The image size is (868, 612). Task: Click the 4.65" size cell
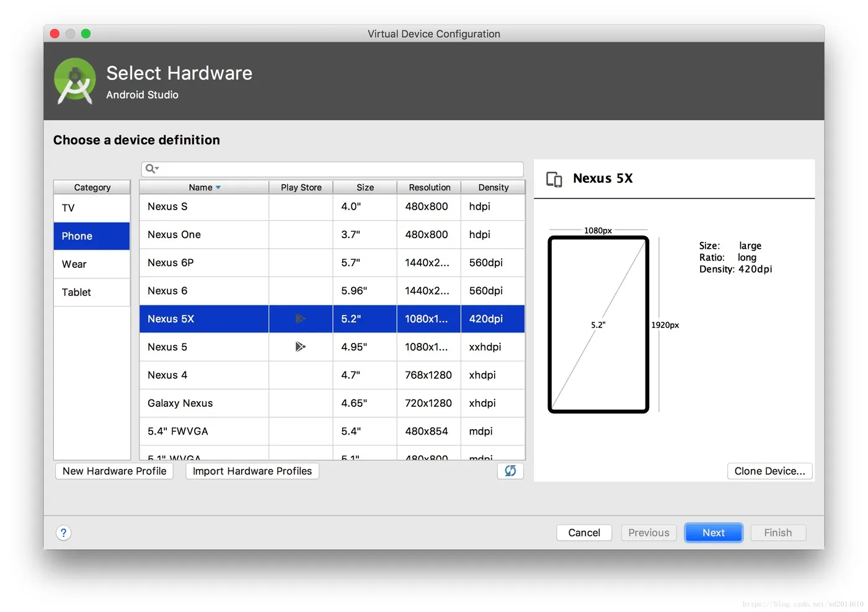pyautogui.click(x=365, y=403)
